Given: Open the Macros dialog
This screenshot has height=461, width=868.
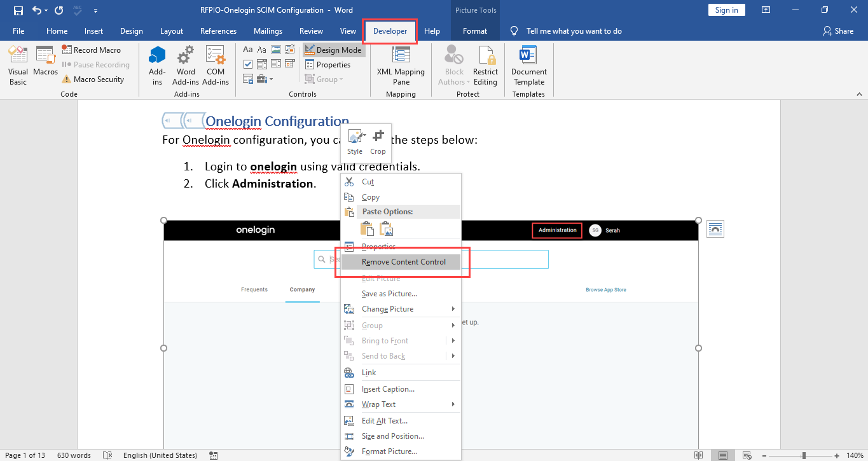Looking at the screenshot, I should (x=46, y=61).
